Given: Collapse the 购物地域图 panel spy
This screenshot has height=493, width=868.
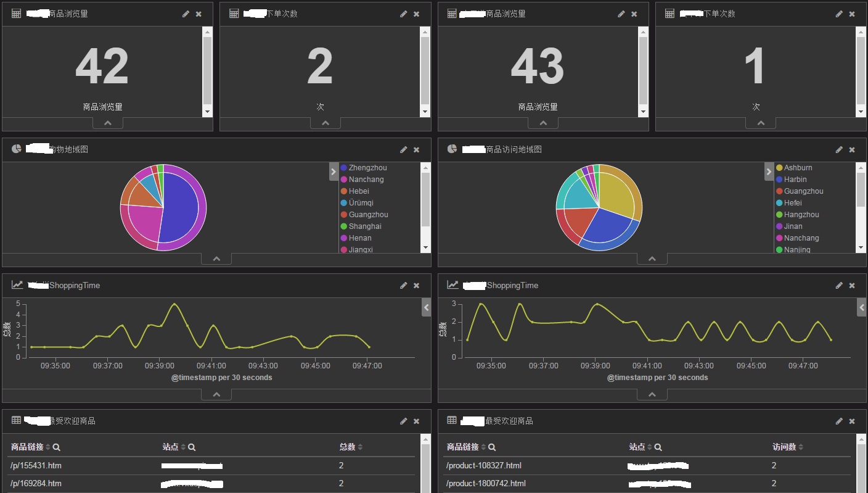Looking at the screenshot, I should pyautogui.click(x=216, y=259).
